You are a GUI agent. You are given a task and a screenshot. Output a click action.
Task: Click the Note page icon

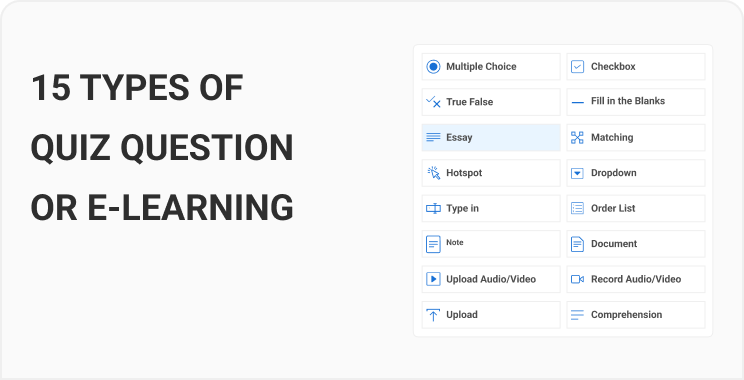[433, 244]
